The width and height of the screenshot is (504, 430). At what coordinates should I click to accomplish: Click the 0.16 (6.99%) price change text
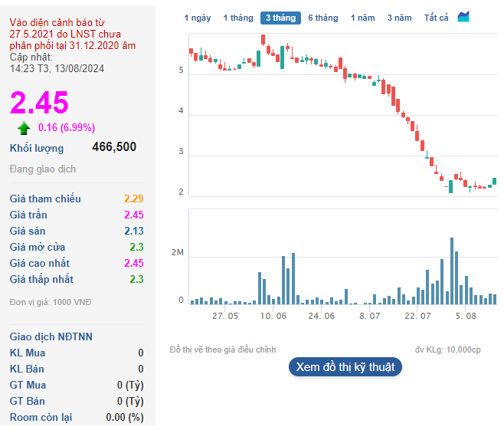pyautogui.click(x=67, y=128)
